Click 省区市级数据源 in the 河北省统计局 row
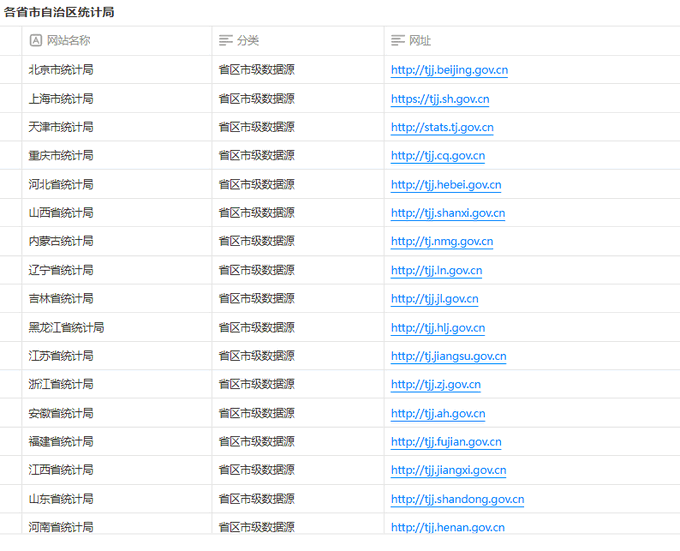 tap(257, 185)
